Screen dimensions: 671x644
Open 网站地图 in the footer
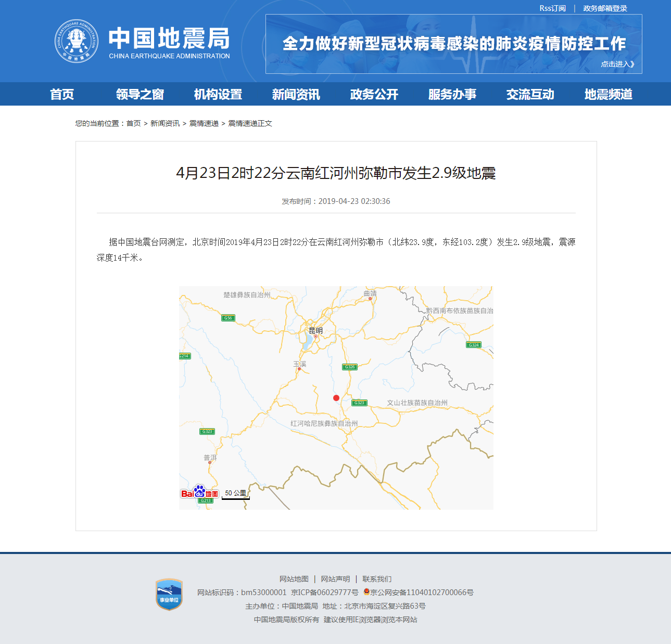[x=293, y=578]
